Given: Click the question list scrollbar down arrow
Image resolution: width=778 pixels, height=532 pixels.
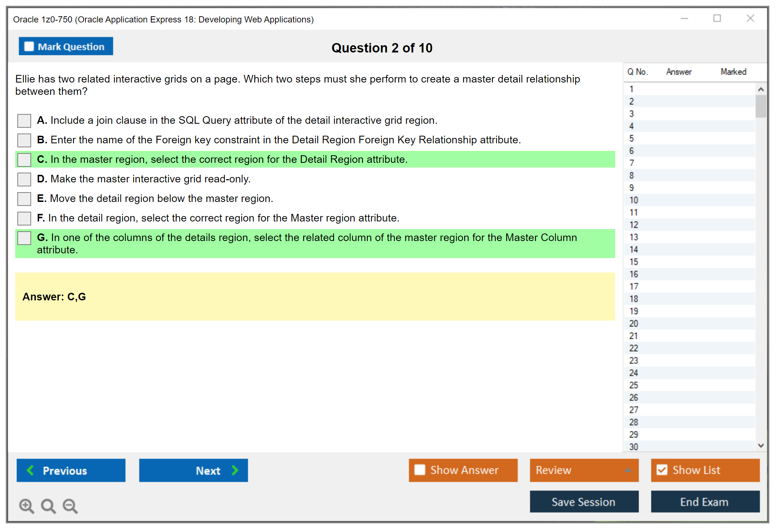Looking at the screenshot, I should tap(761, 446).
